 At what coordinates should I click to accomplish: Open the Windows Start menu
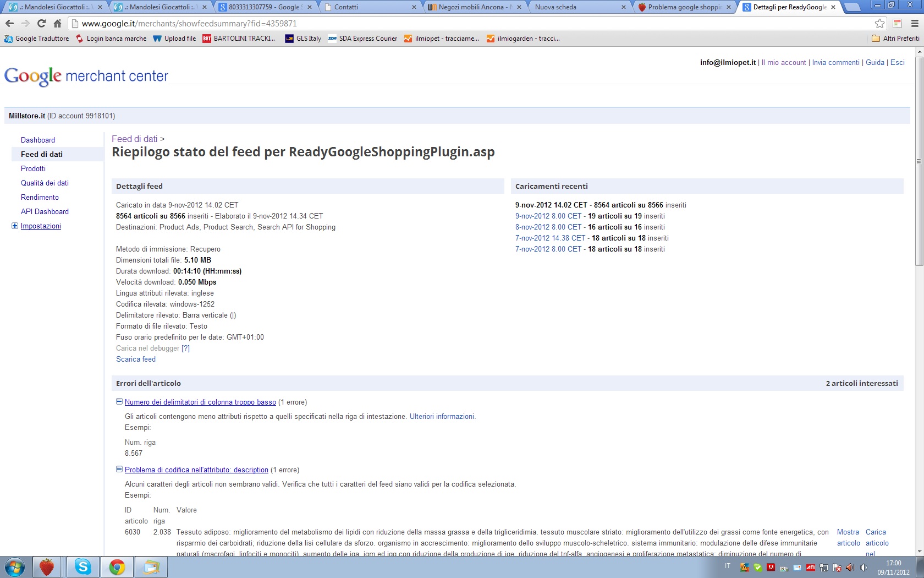point(15,567)
